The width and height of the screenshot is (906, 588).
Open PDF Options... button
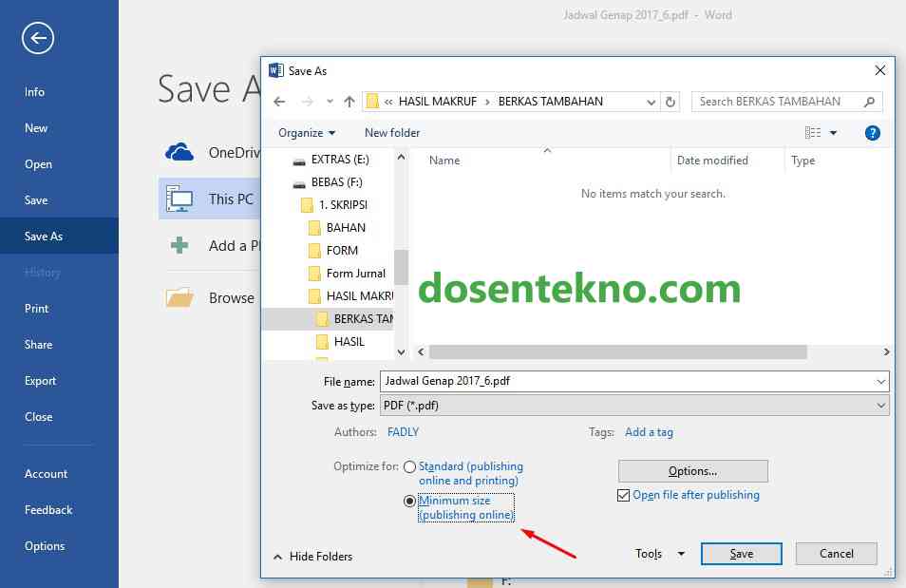coord(692,471)
